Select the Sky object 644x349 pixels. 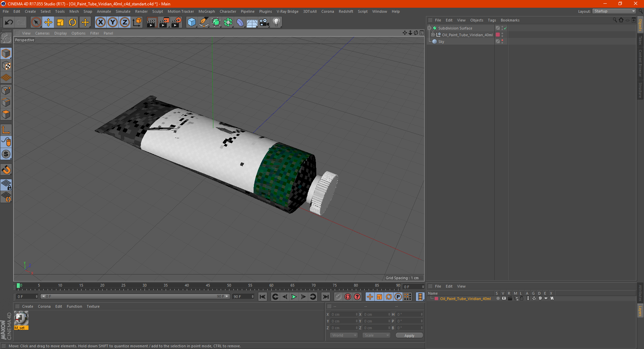[441, 42]
